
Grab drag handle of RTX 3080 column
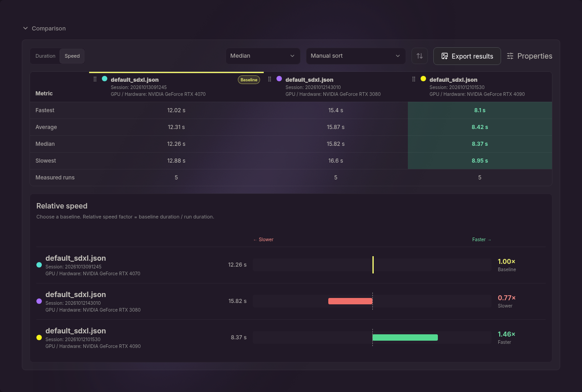(270, 79)
